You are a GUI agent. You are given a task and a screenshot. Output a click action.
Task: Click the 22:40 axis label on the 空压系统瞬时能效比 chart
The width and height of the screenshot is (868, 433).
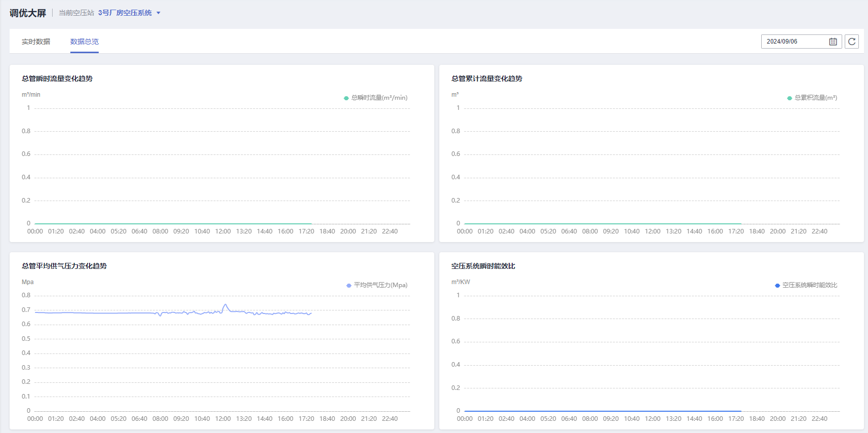[x=819, y=419]
